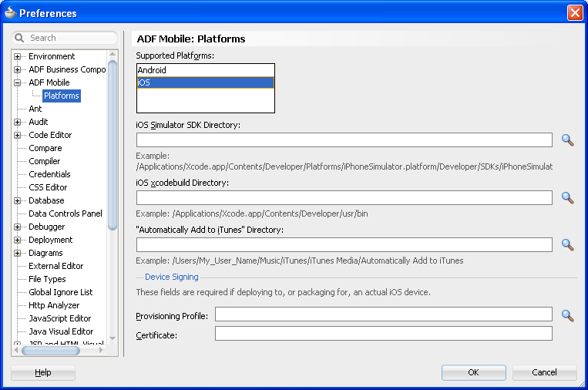This screenshot has width=588, height=390.
Task: Select the Audit category label
Action: point(39,122)
